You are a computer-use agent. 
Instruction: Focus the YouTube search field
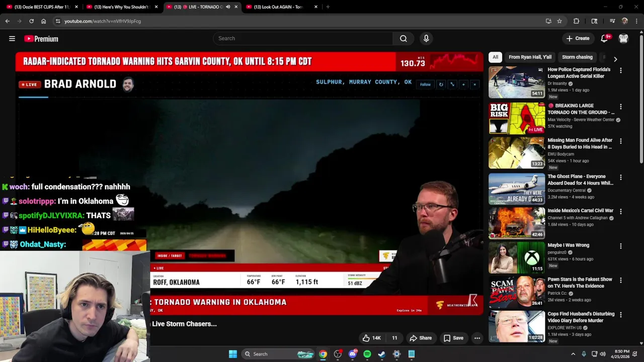(303, 38)
